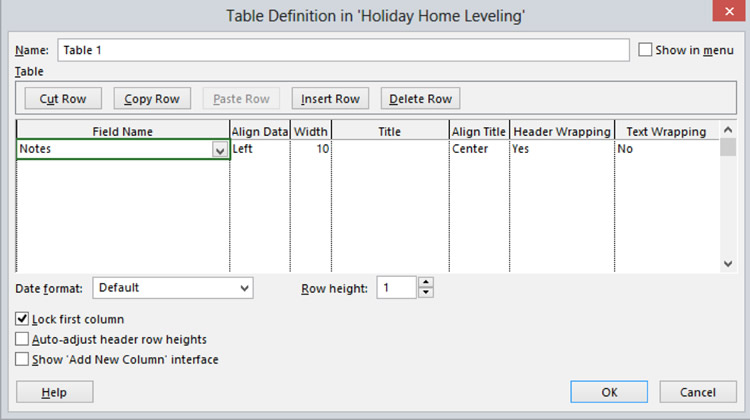This screenshot has height=420, width=750.
Task: Click the table scrollbar down arrow
Action: [728, 264]
